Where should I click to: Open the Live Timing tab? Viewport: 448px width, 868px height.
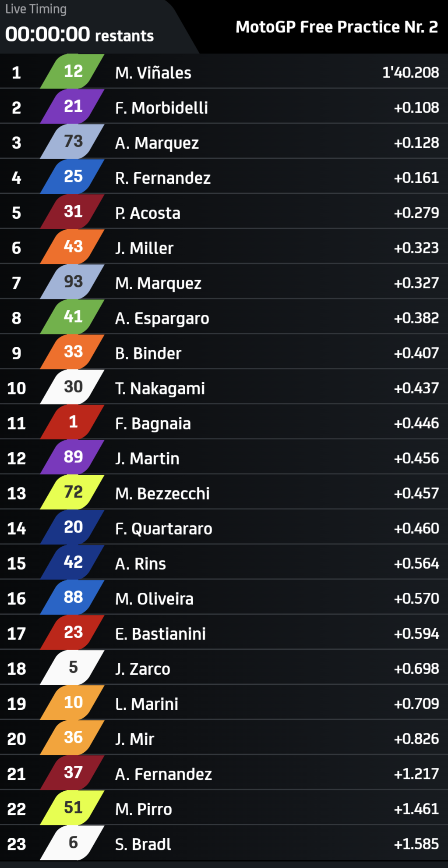coord(36,9)
